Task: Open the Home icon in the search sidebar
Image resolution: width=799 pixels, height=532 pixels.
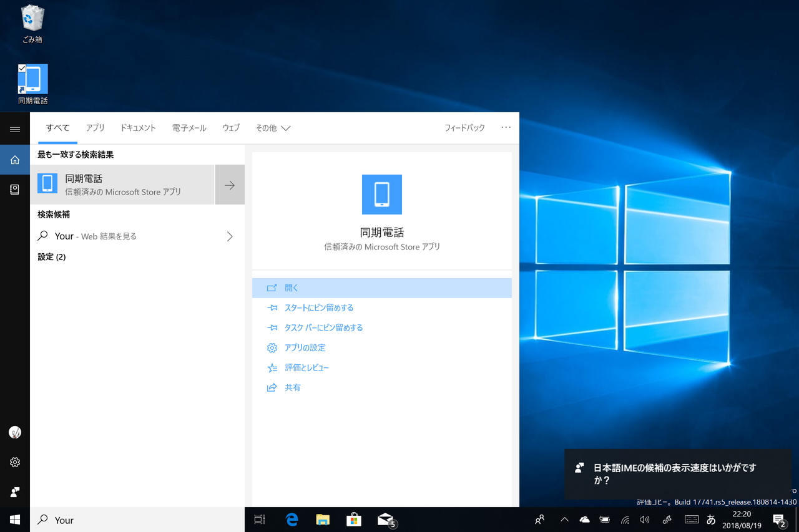Action: coord(15,159)
